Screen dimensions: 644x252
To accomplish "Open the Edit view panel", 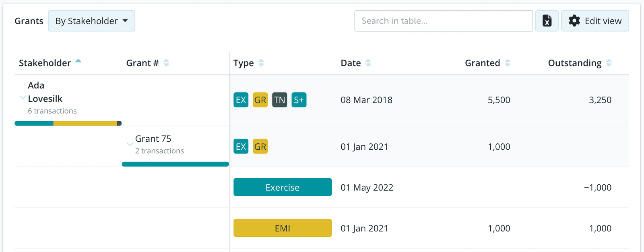I will tap(595, 21).
